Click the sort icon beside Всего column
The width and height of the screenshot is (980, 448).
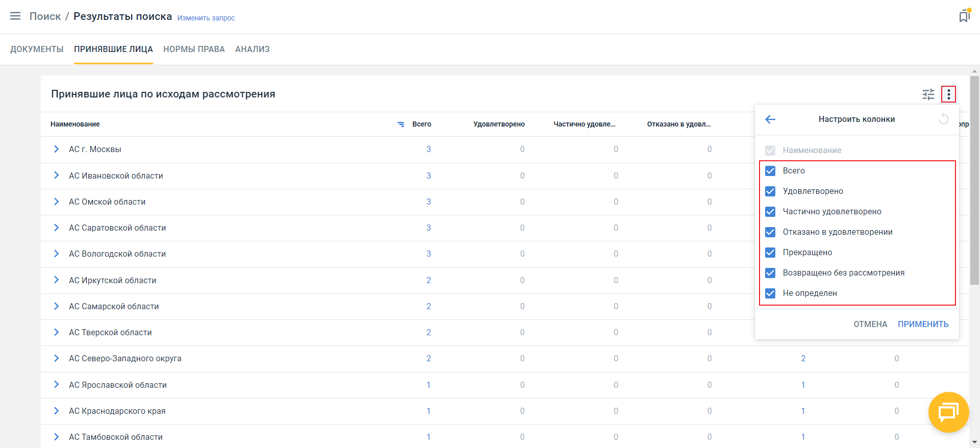pyautogui.click(x=401, y=124)
